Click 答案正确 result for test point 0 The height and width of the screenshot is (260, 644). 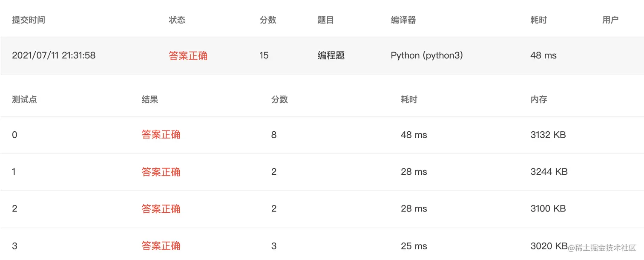pos(161,135)
